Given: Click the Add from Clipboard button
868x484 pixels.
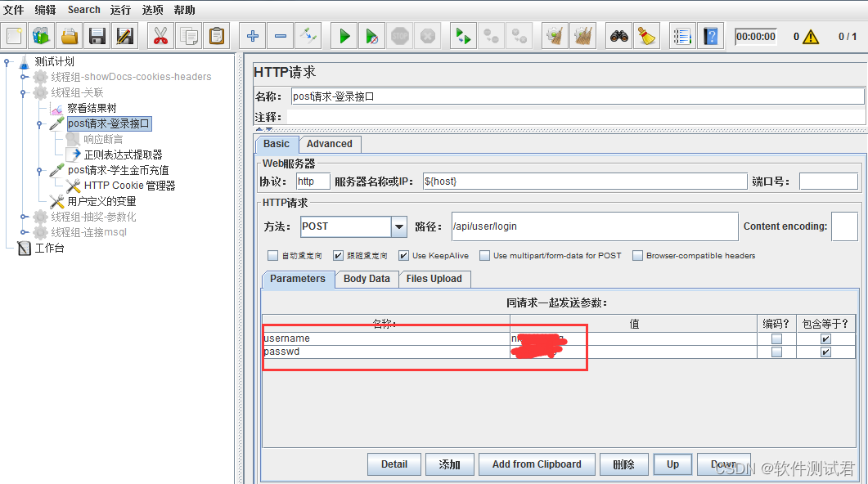Looking at the screenshot, I should pos(537,464).
